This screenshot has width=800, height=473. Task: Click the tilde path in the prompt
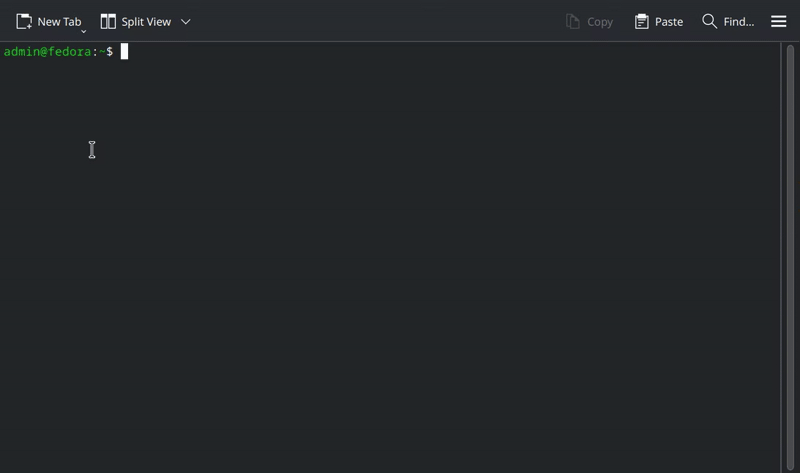tap(102, 52)
